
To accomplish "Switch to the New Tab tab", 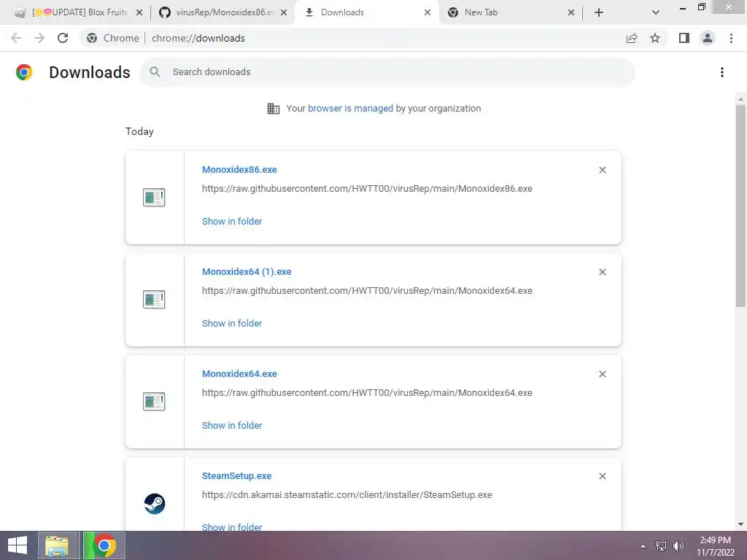I will [510, 12].
